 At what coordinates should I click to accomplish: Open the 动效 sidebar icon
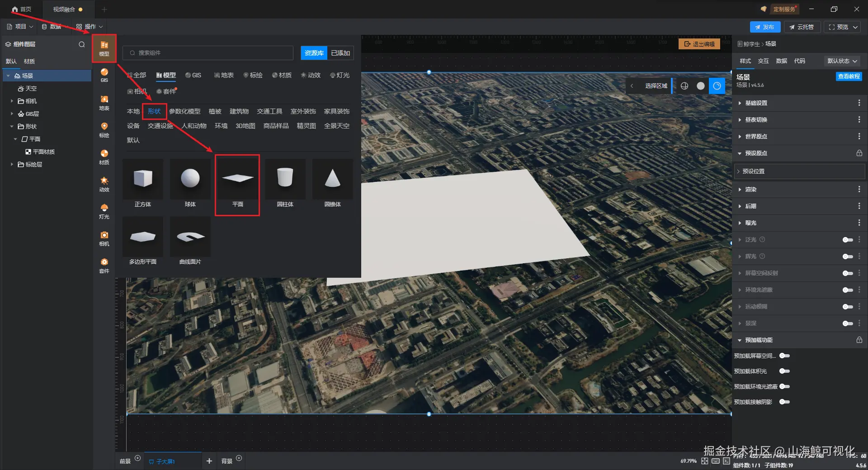pyautogui.click(x=104, y=184)
